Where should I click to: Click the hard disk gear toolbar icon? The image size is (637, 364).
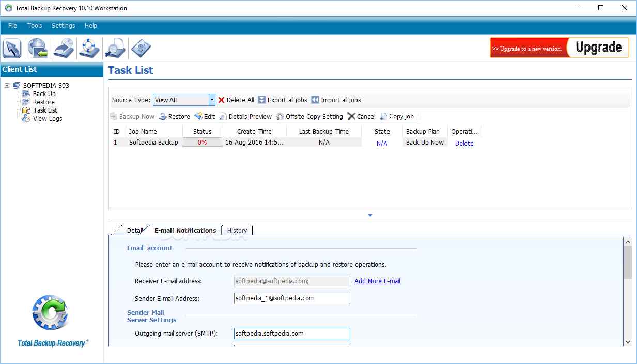pyautogui.click(x=141, y=49)
